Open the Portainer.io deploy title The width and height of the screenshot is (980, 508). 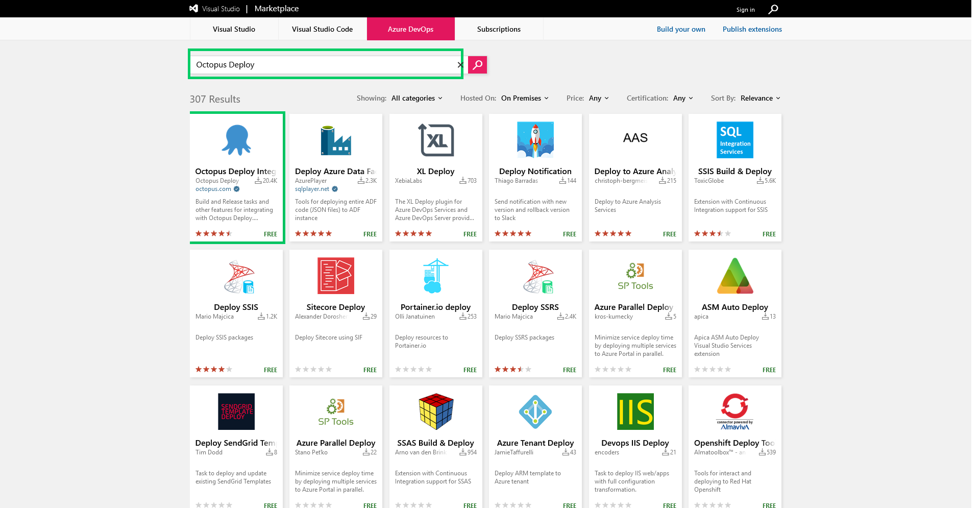pyautogui.click(x=435, y=307)
